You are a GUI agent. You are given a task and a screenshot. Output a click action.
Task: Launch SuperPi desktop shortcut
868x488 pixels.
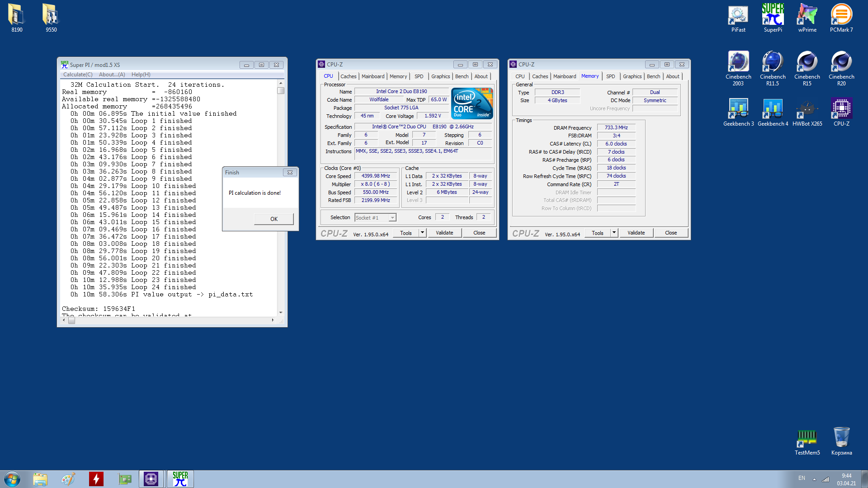773,18
